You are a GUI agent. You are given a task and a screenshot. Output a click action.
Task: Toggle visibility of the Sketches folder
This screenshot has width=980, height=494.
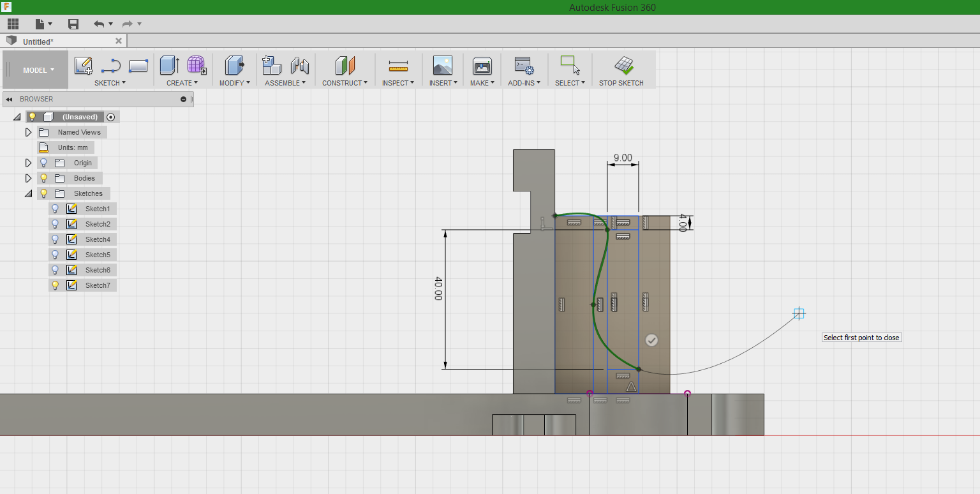tap(43, 193)
